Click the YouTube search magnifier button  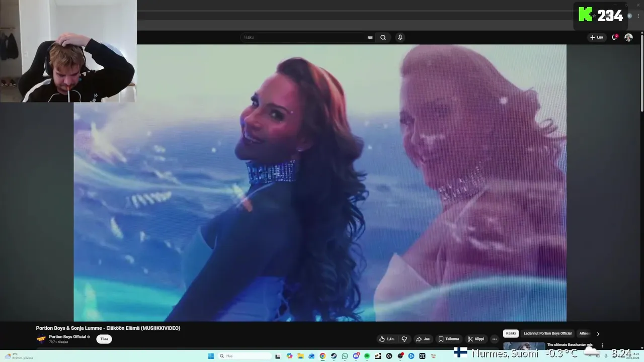(x=383, y=37)
